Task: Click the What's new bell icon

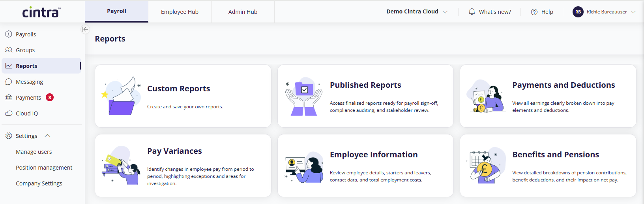Action: [x=472, y=11]
